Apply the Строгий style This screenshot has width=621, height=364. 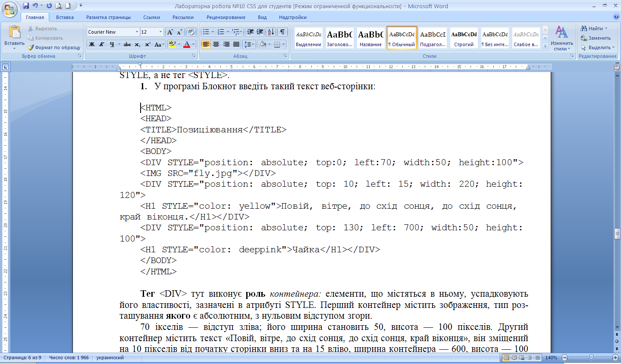click(464, 38)
